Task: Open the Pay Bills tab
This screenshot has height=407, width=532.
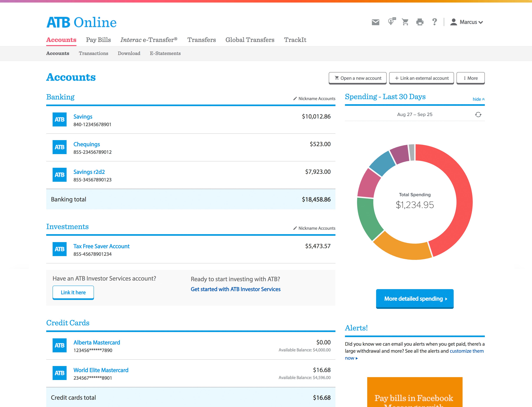Action: point(98,40)
